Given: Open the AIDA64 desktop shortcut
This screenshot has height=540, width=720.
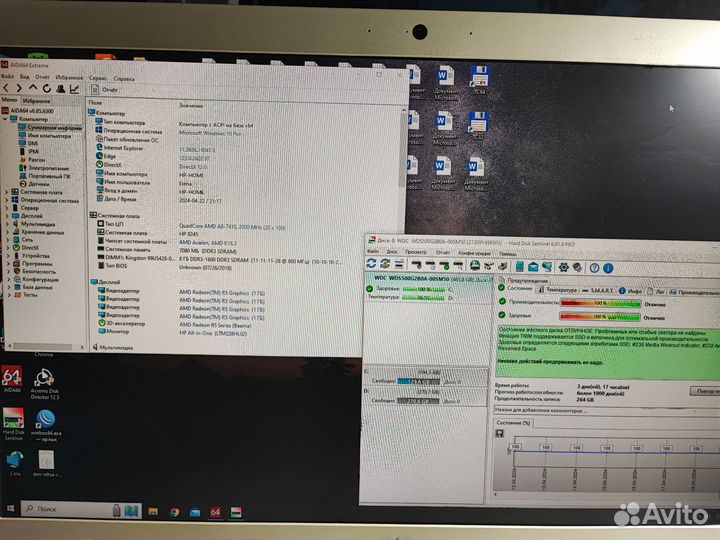Looking at the screenshot, I should coord(12,379).
